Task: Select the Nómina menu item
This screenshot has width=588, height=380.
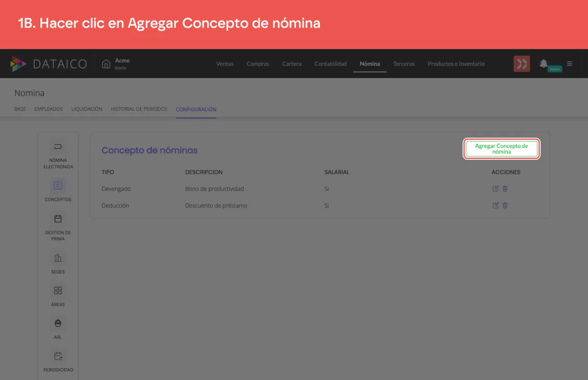Action: coord(370,64)
